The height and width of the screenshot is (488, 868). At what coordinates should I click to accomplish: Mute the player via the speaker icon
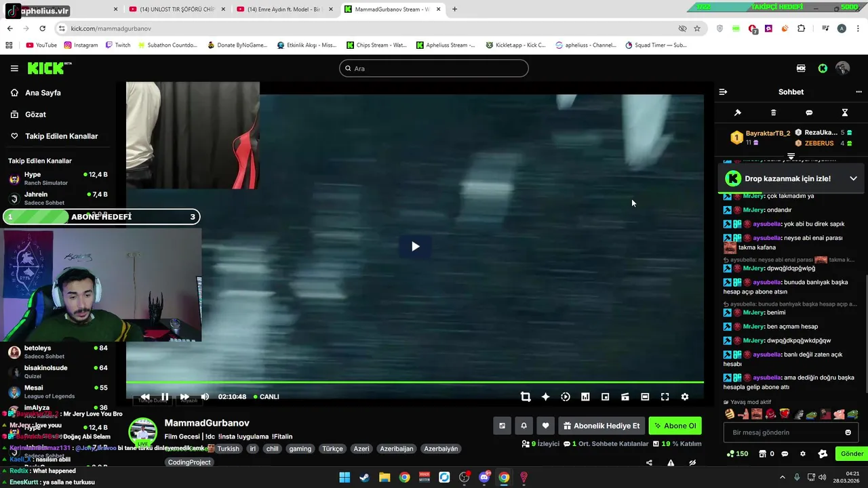click(x=205, y=396)
